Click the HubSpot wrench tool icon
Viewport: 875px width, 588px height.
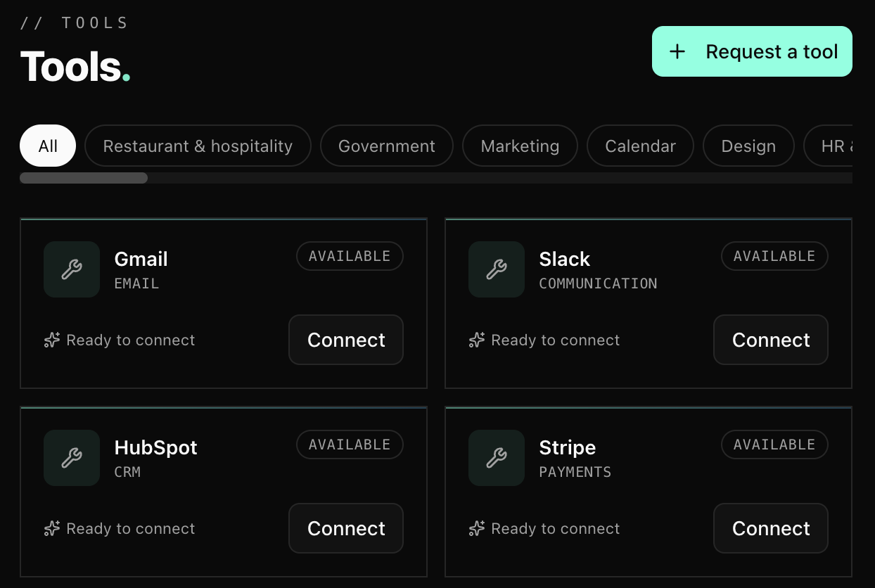tap(72, 458)
